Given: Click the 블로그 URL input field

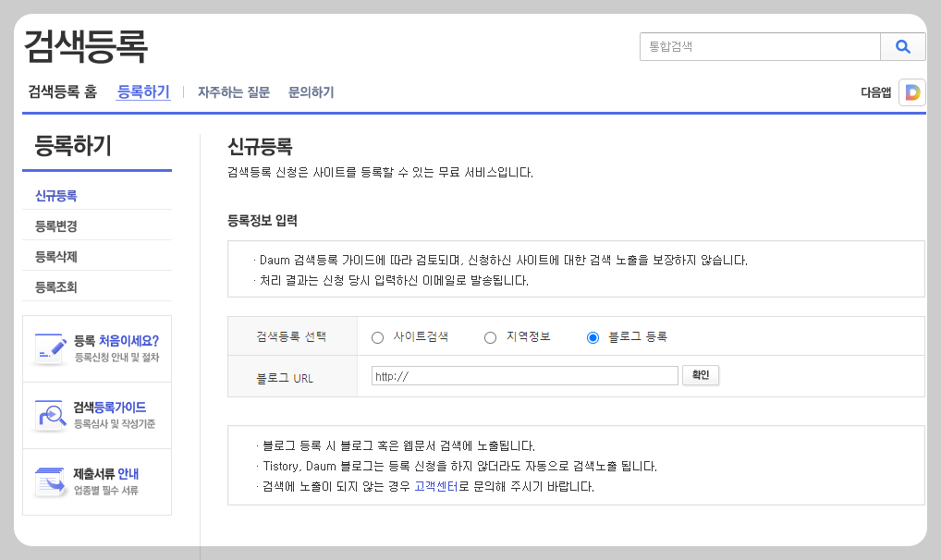Looking at the screenshot, I should coord(524,376).
